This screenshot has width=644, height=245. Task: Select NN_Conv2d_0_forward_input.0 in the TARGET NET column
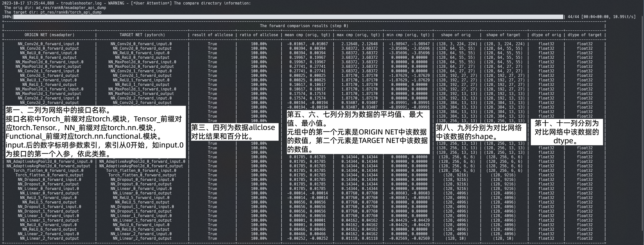(x=141, y=44)
